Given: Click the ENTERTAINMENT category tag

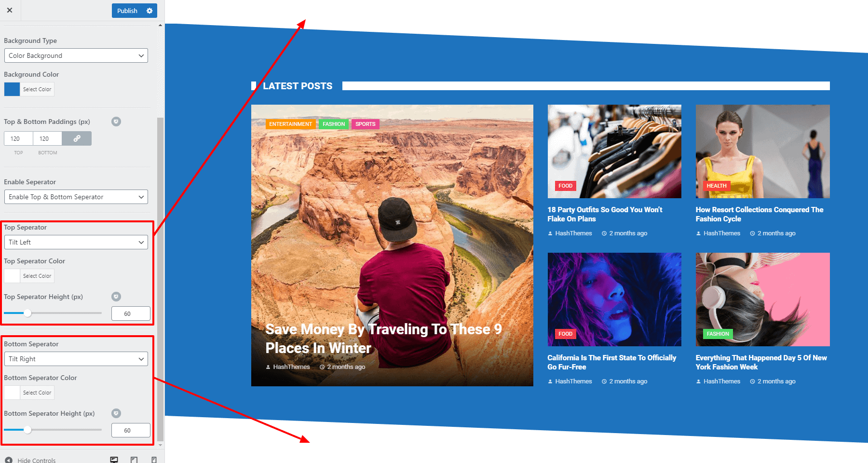Looking at the screenshot, I should (291, 124).
